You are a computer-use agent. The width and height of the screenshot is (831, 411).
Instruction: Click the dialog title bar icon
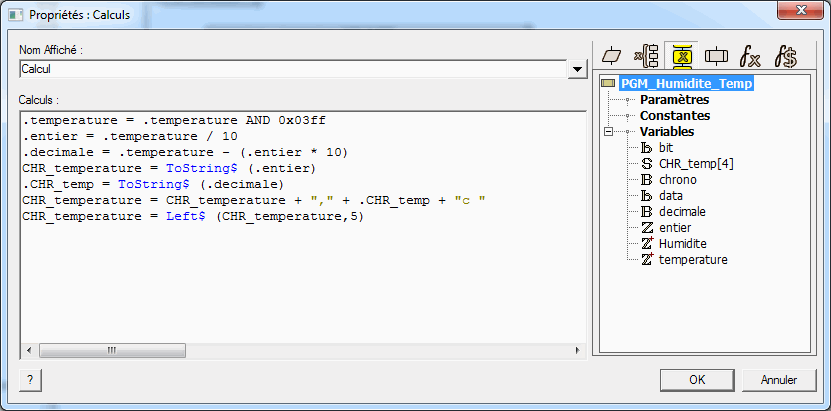16,14
